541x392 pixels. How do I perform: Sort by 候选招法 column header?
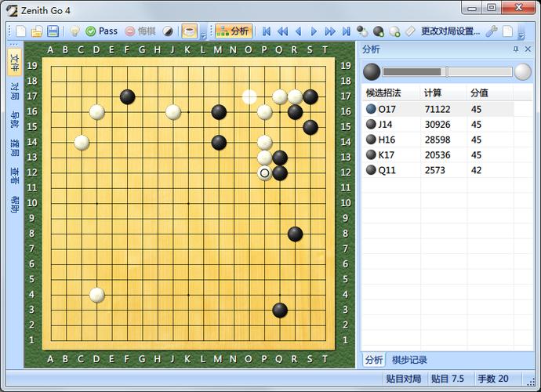[390, 93]
